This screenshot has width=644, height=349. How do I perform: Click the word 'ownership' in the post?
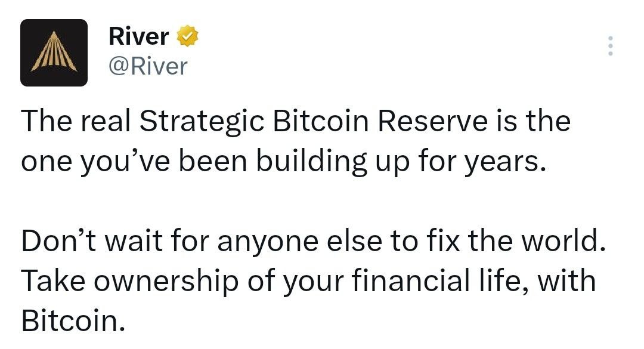tap(166, 281)
